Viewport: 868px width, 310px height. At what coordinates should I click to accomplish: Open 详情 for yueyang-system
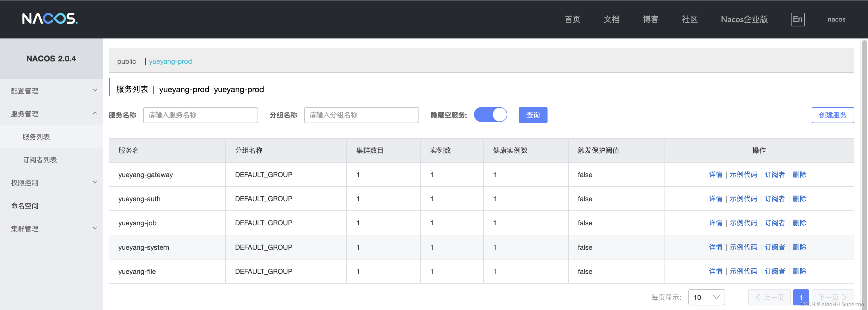click(715, 247)
